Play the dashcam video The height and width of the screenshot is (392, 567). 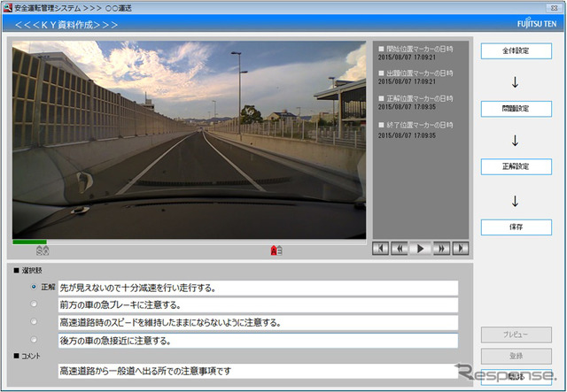pyautogui.click(x=420, y=249)
